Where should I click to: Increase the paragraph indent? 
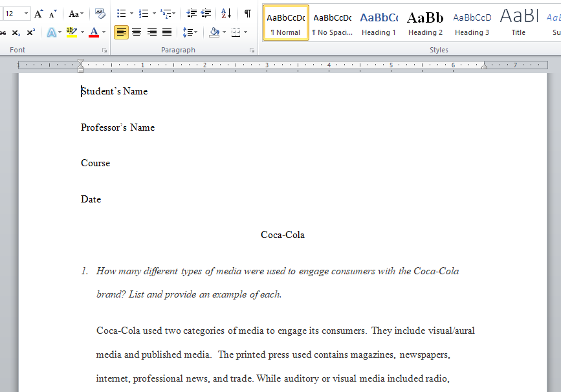pos(206,14)
